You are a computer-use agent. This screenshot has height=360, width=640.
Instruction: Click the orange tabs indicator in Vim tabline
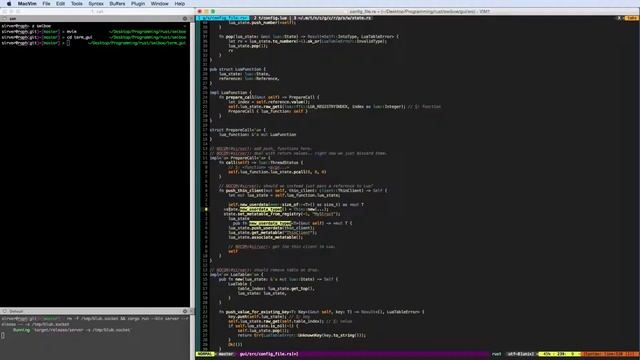631,18
